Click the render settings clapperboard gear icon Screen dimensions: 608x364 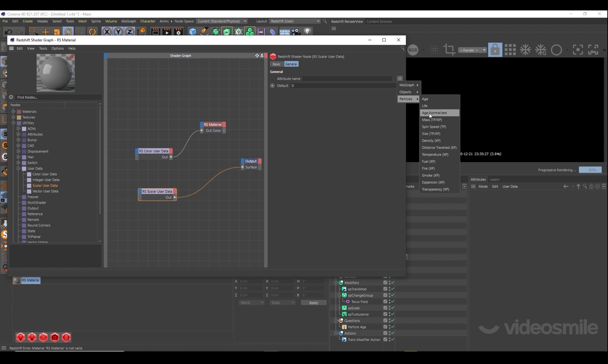[179, 32]
